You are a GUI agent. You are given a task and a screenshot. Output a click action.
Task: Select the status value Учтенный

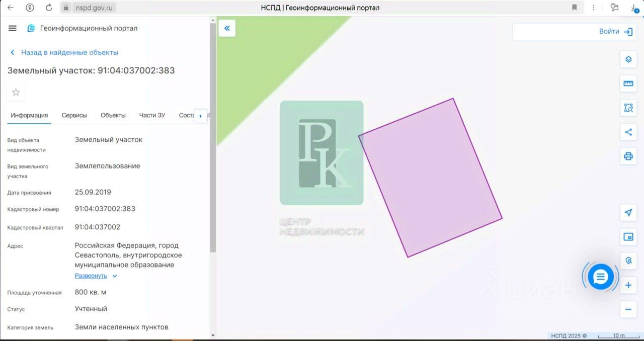[x=91, y=309]
